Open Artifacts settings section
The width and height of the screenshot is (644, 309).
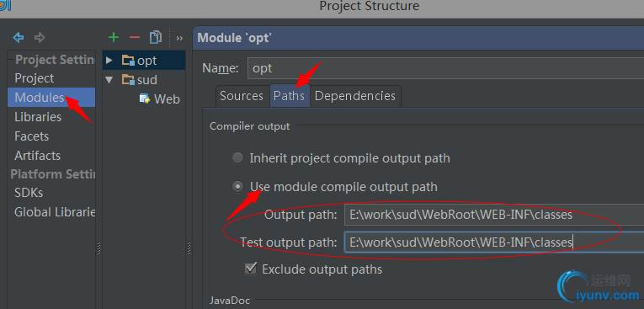(x=37, y=156)
